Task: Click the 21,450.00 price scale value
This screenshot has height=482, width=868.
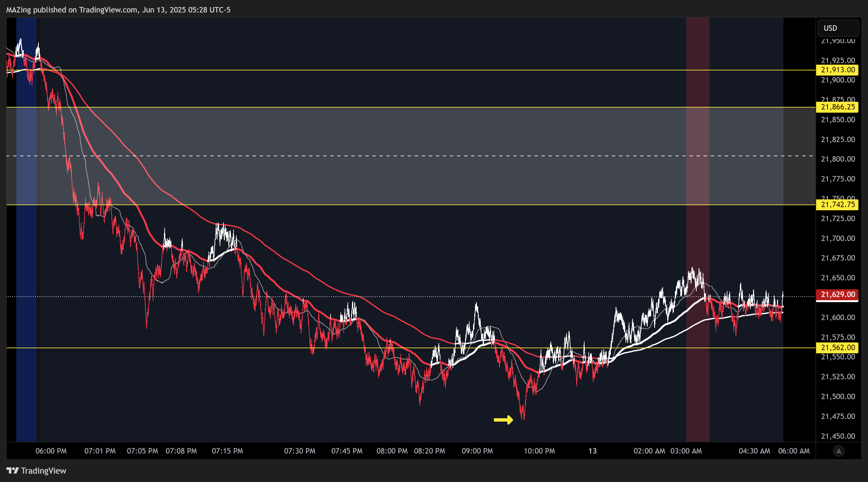Action: pyautogui.click(x=838, y=436)
